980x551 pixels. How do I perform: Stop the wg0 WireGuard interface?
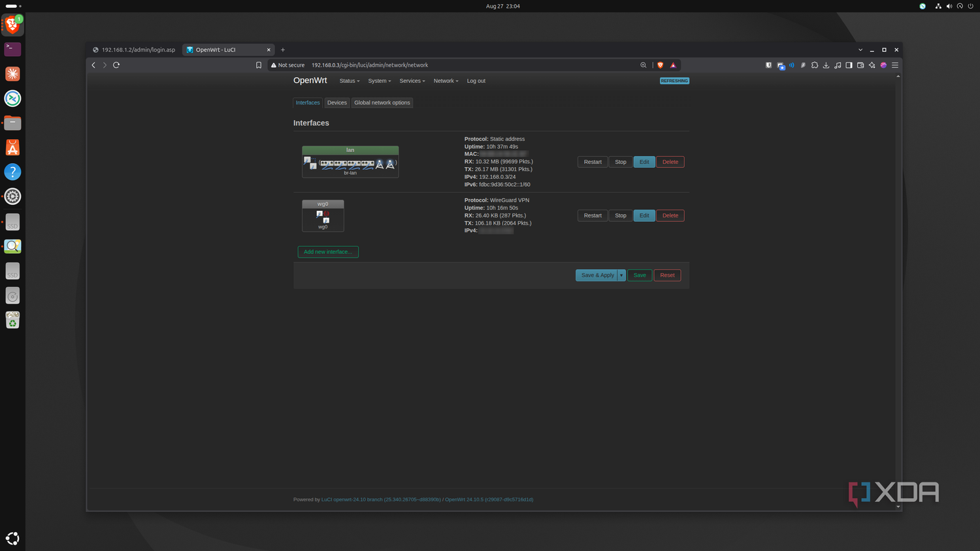(x=621, y=215)
